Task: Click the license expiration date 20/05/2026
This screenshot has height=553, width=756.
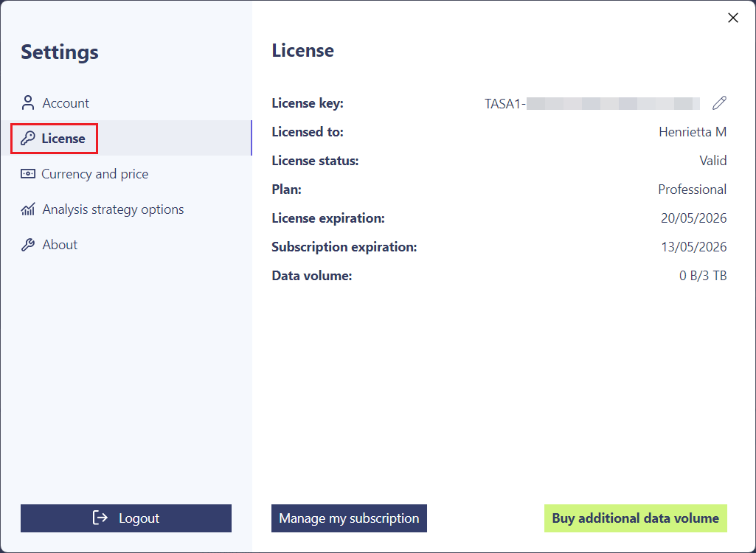Action: (693, 218)
